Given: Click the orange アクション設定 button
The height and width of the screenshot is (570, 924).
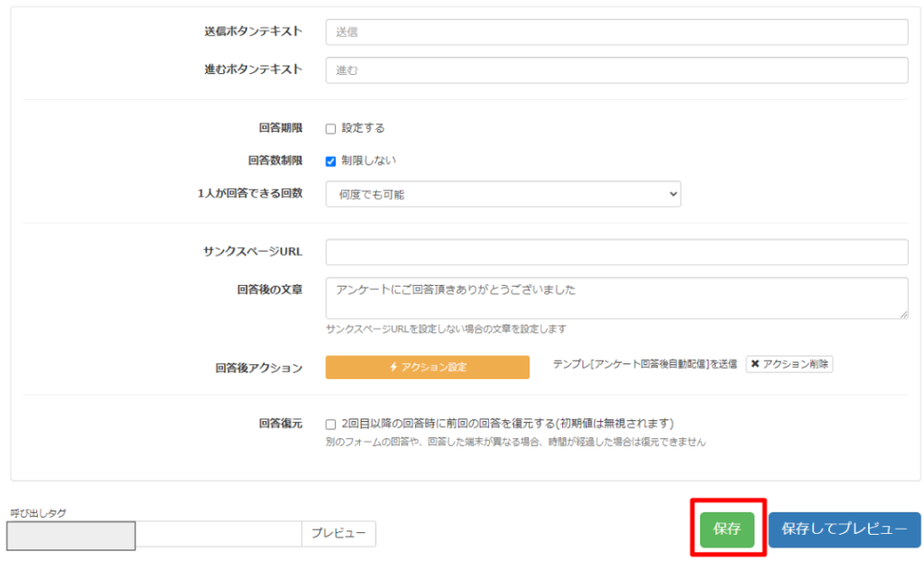Looking at the screenshot, I should (427, 367).
